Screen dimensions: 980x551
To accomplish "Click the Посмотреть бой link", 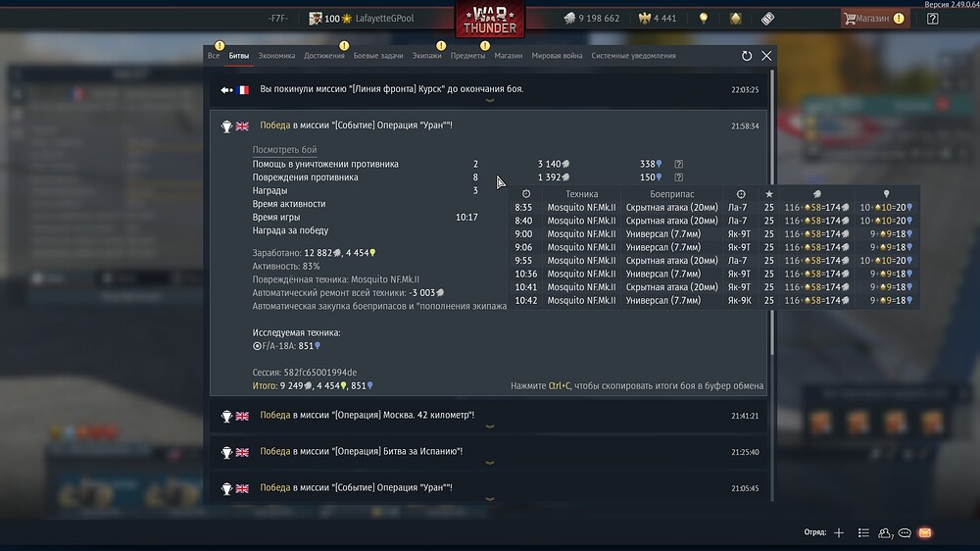I will (284, 149).
